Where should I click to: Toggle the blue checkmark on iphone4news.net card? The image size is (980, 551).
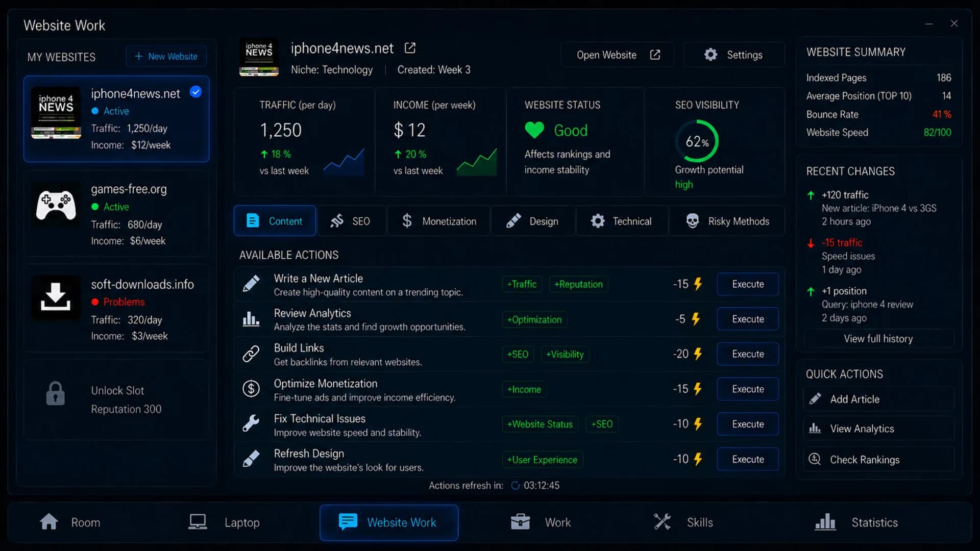coord(195,92)
